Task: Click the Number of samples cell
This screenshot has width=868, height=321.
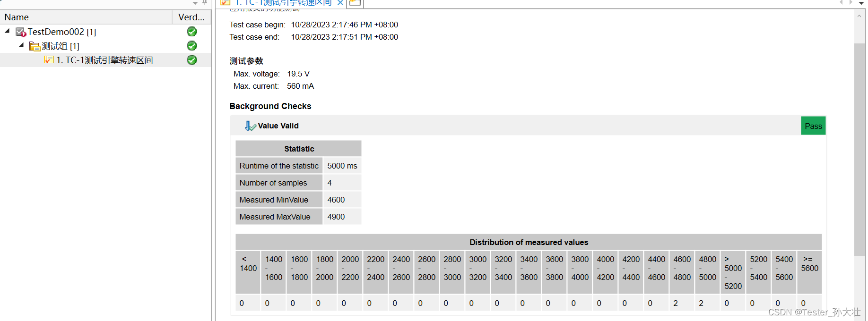Action: [279, 183]
